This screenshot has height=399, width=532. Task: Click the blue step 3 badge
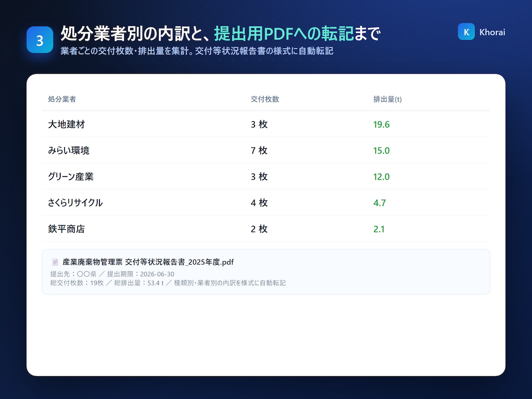click(40, 40)
